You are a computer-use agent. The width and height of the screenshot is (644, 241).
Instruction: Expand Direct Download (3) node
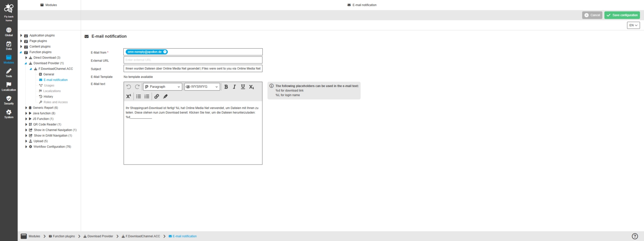pyautogui.click(x=26, y=58)
